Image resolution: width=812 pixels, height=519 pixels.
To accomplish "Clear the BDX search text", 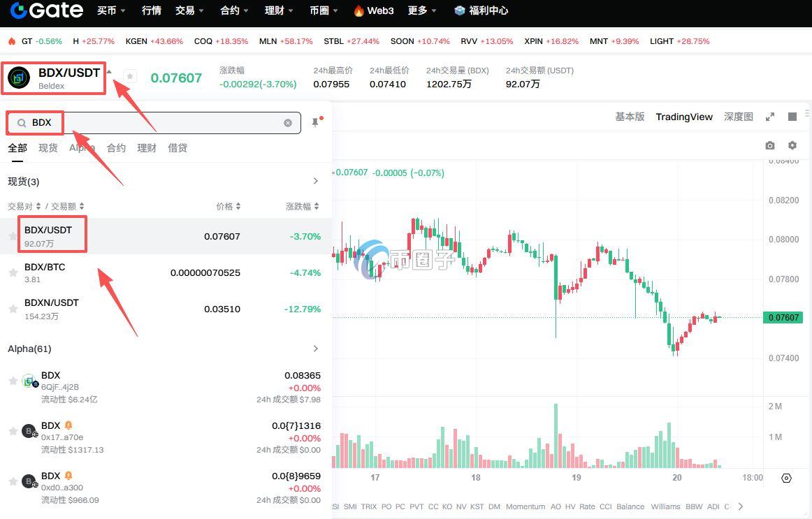I will point(288,123).
